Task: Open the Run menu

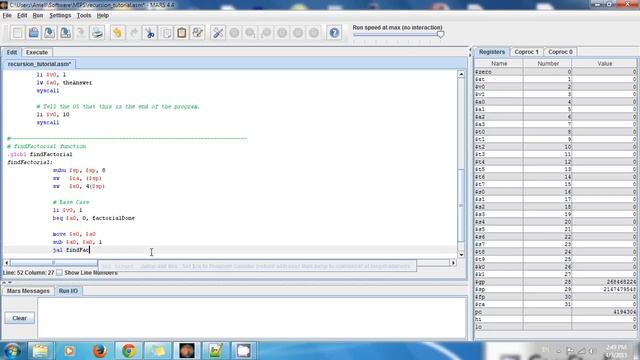Action: 38,16
